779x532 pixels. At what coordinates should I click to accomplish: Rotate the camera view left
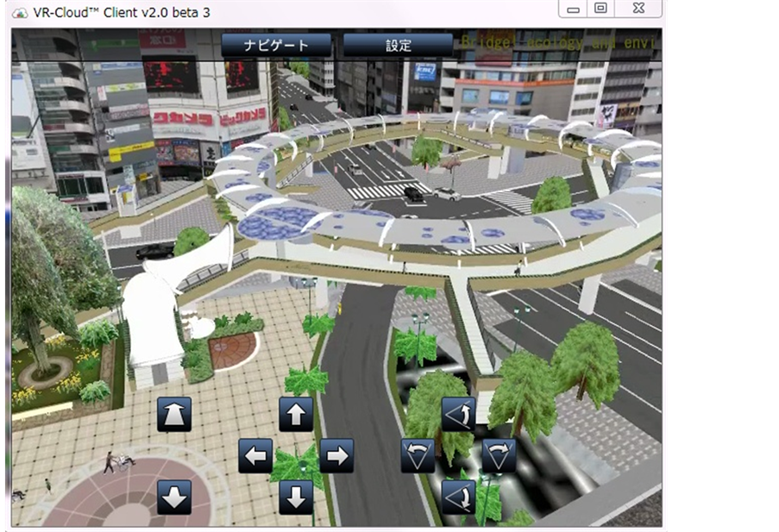click(418, 455)
